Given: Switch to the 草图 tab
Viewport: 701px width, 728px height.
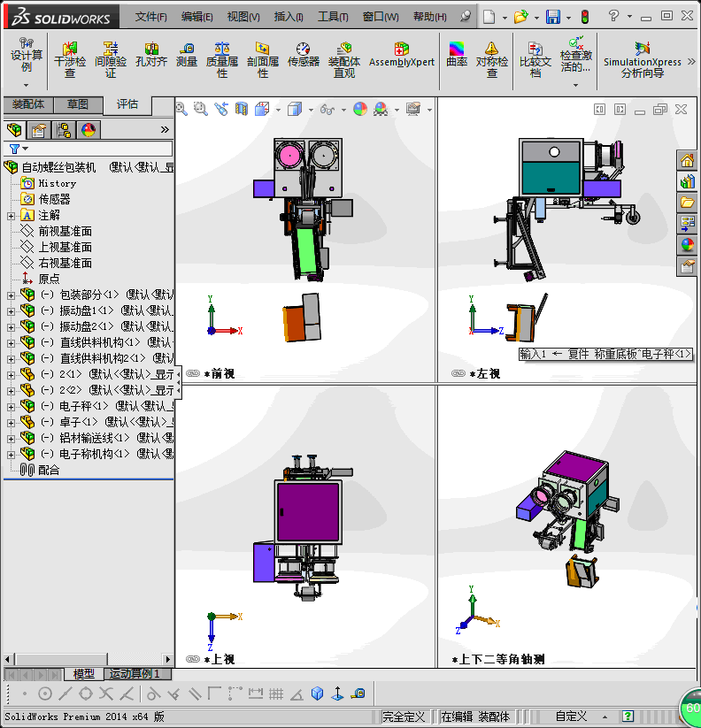Looking at the screenshot, I should (78, 104).
